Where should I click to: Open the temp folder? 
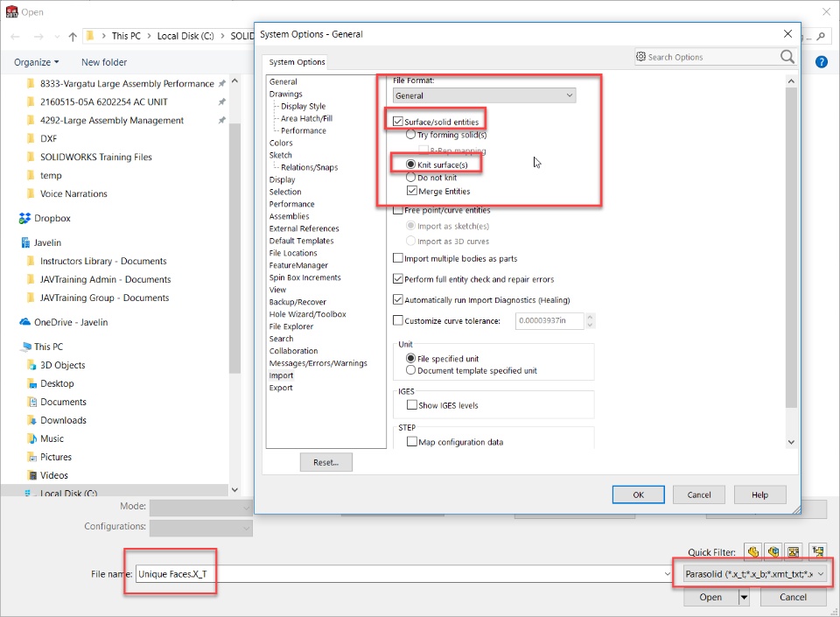45,175
